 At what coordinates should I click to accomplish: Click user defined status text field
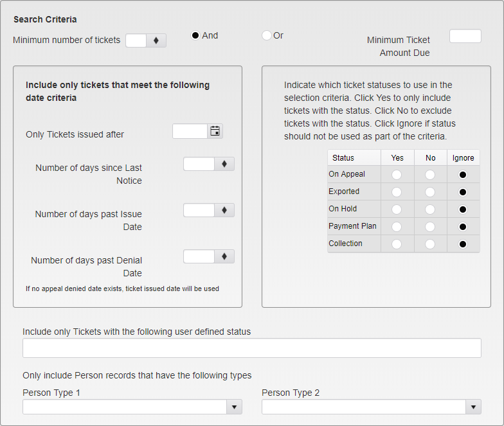coord(252,348)
